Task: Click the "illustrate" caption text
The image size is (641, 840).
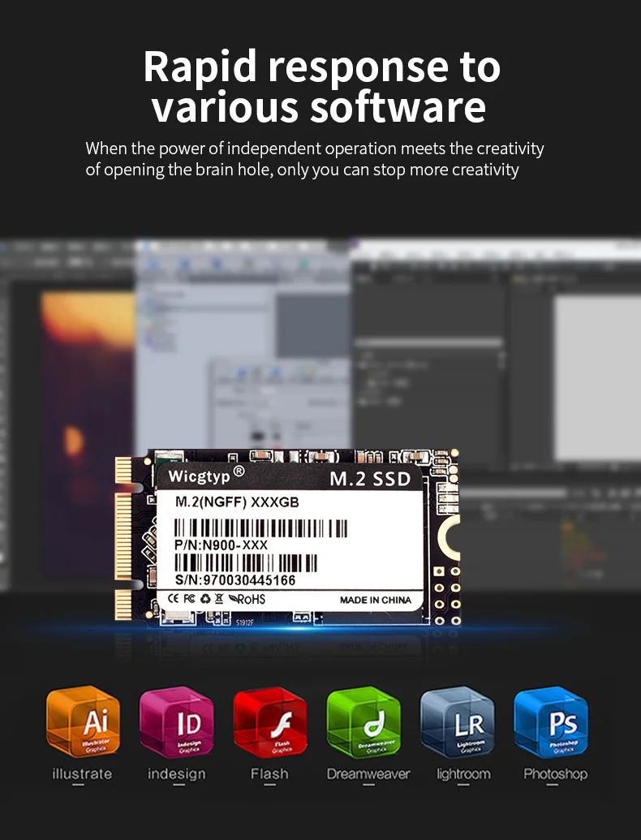Action: coord(82,773)
